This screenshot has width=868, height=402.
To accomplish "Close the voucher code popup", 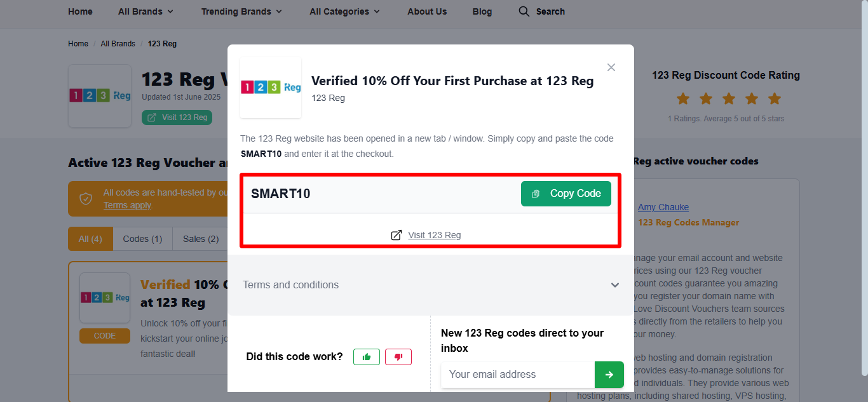I will pyautogui.click(x=611, y=67).
